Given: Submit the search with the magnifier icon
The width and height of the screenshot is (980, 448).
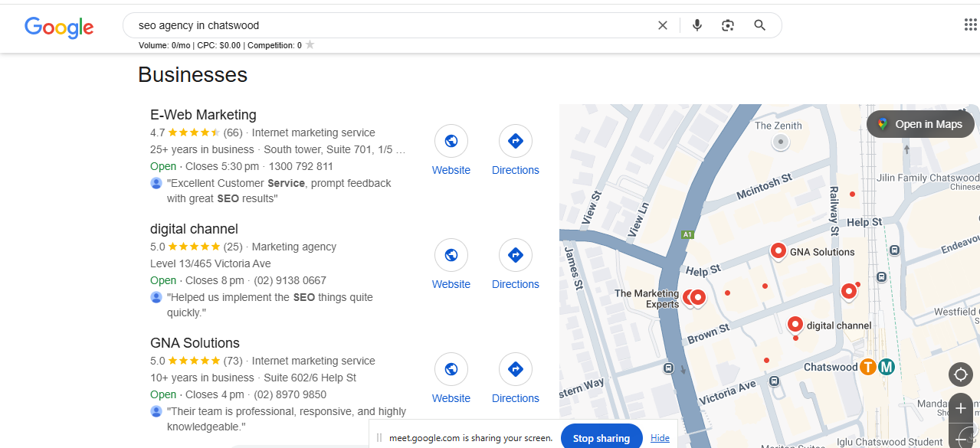Looking at the screenshot, I should 760,25.
